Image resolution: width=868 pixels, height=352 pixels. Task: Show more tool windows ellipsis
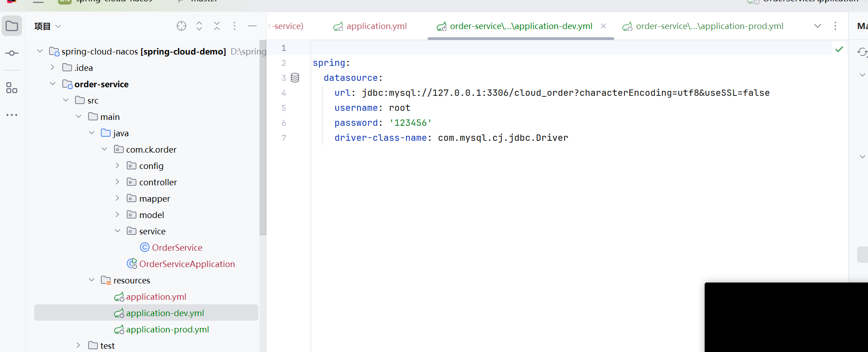pos(12,115)
